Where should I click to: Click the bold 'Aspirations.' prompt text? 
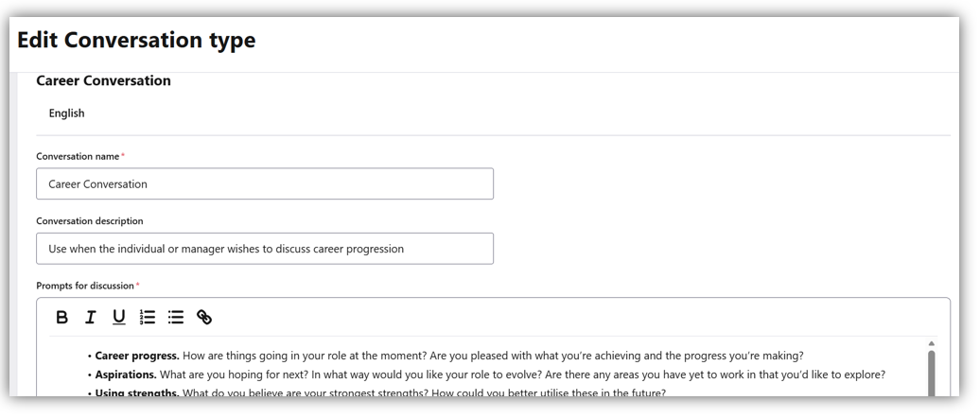point(126,375)
